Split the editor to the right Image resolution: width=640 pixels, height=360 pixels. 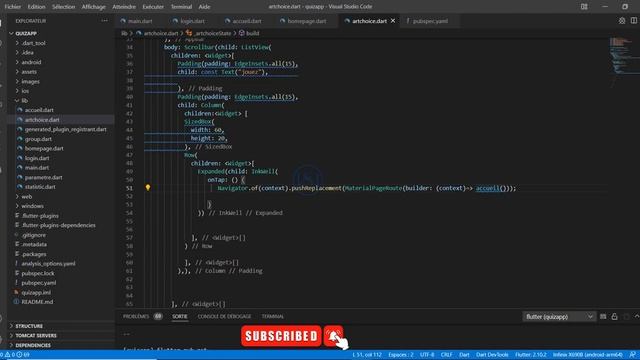(x=633, y=21)
